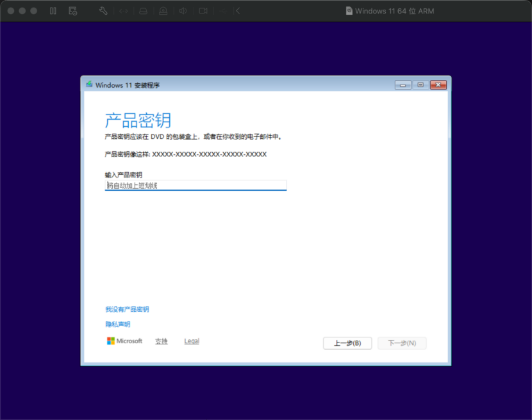Click the 产品密钥 heading
This screenshot has width=532, height=420.
tap(138, 120)
